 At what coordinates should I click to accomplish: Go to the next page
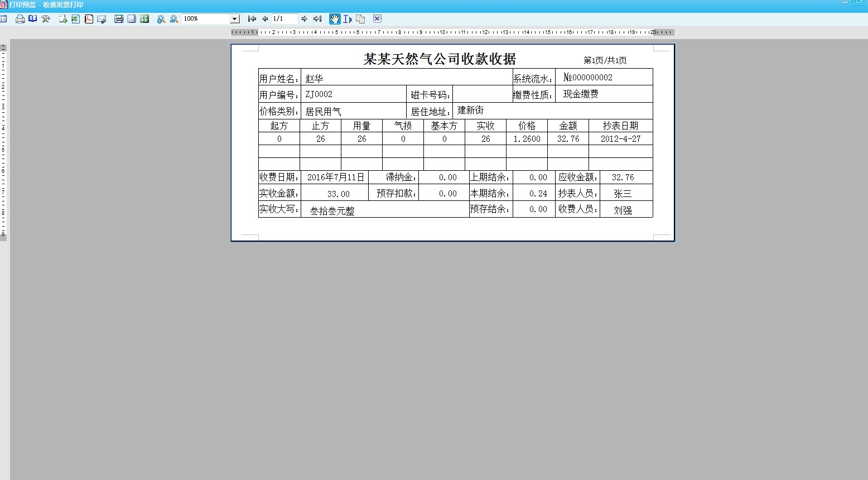(x=305, y=19)
